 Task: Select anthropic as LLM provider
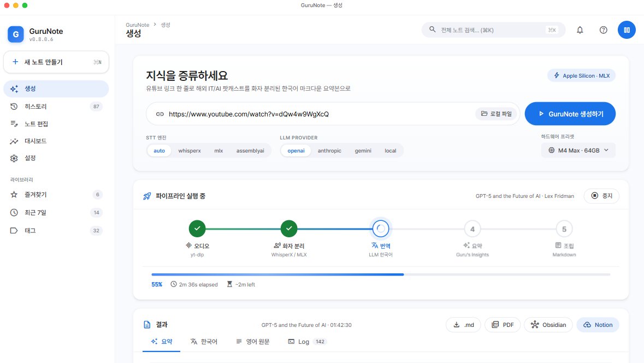click(x=329, y=151)
